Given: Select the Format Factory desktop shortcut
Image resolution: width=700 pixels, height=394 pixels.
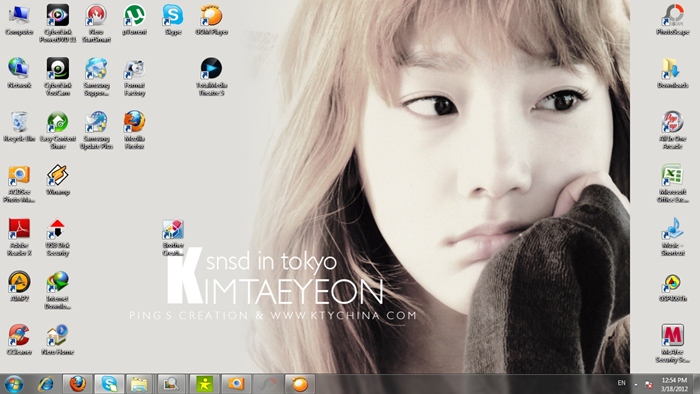Looking at the screenshot, I should tap(134, 77).
